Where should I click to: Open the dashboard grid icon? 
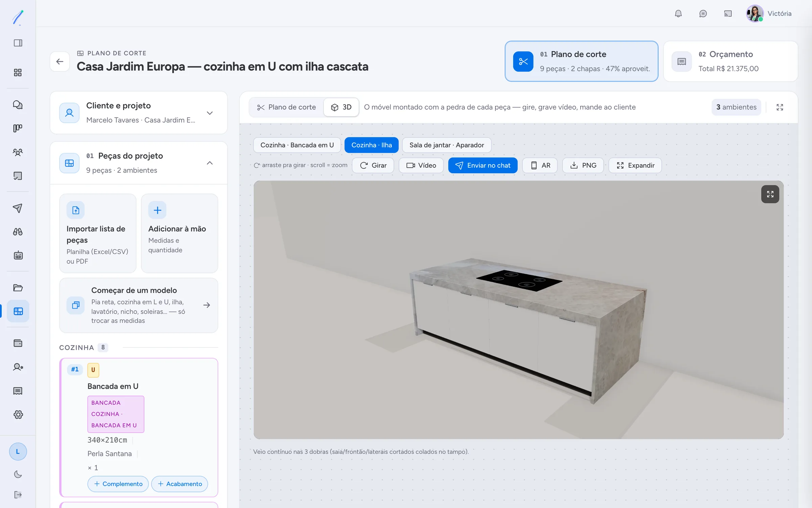pos(18,72)
